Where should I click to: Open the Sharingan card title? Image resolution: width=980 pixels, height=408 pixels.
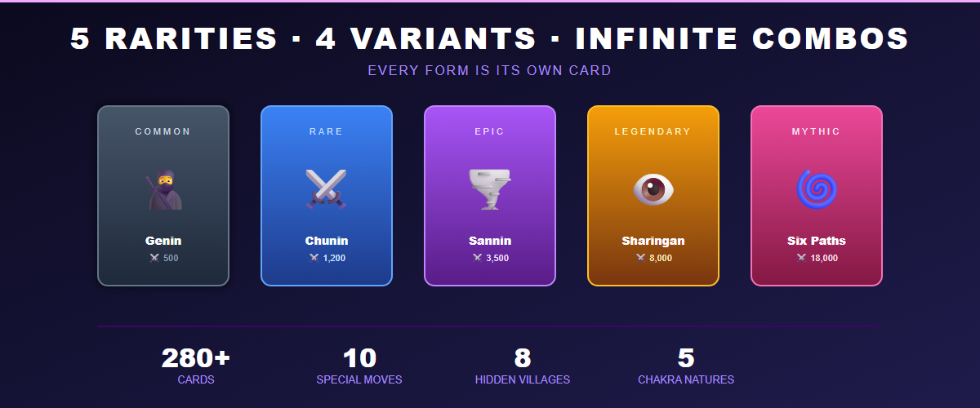point(653,241)
